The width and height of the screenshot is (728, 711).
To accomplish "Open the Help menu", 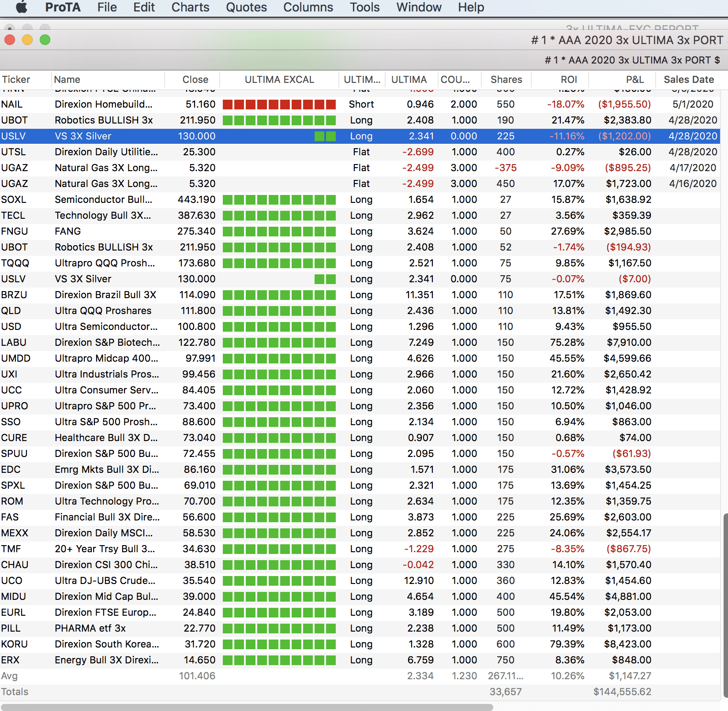I will (x=471, y=7).
